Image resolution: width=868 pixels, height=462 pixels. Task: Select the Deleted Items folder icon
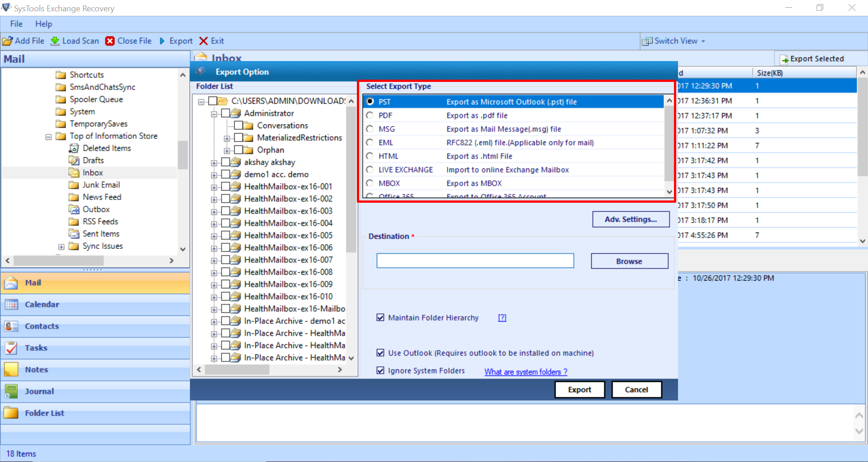click(x=74, y=148)
